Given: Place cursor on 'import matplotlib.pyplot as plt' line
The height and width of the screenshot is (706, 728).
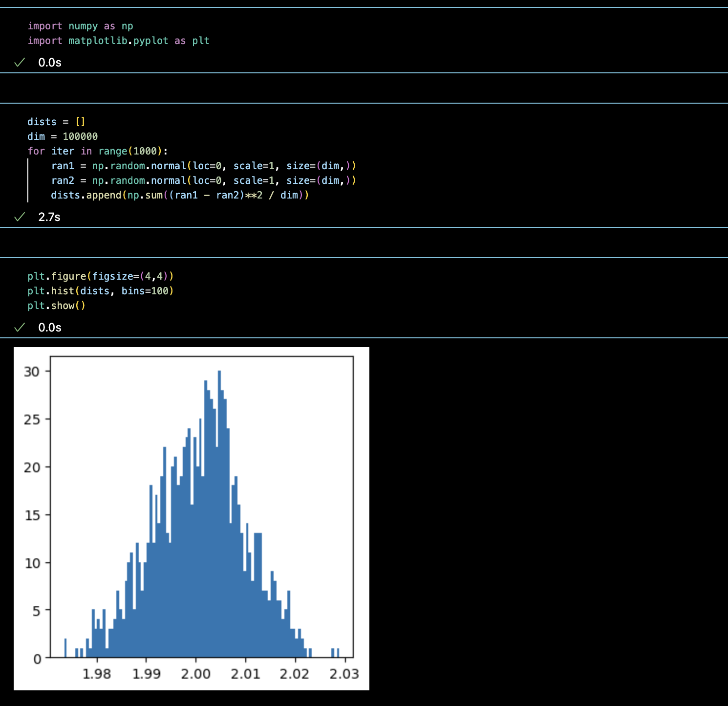Looking at the screenshot, I should 118,41.
